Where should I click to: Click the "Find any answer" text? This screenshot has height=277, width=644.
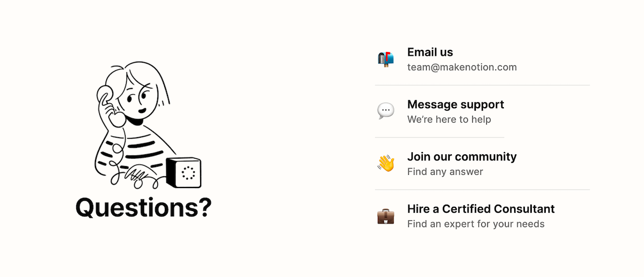(x=445, y=171)
